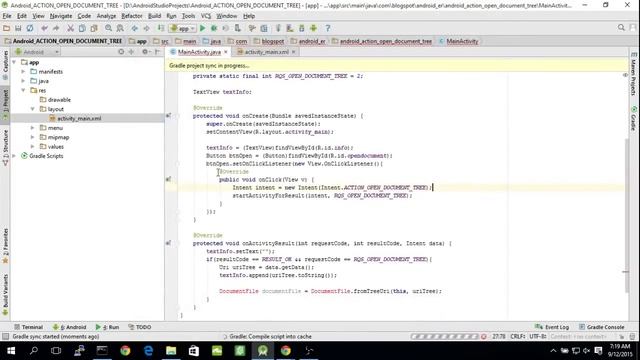This screenshot has height=360, width=640.
Task: Expand the java folder
Action: [x=23, y=81]
